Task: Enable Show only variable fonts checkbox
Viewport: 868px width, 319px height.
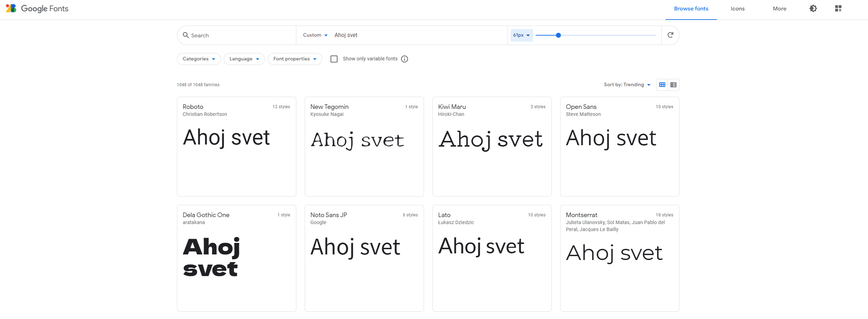Action: (x=334, y=59)
